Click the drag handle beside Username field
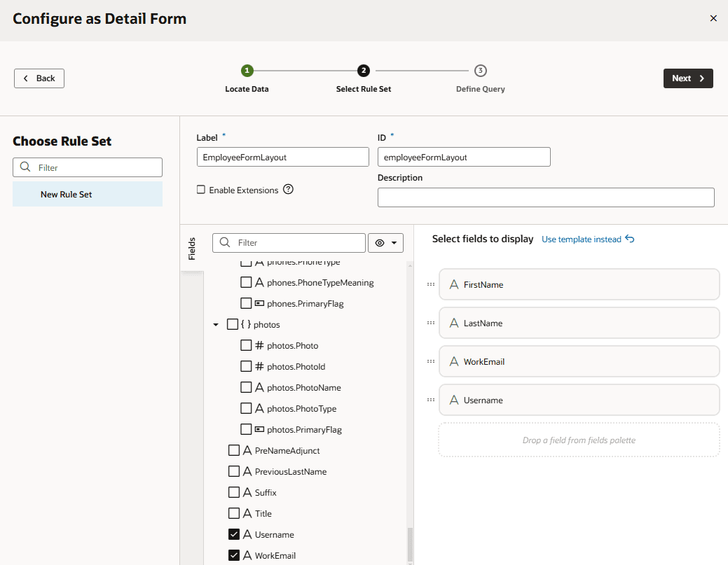The image size is (728, 565). point(431,400)
